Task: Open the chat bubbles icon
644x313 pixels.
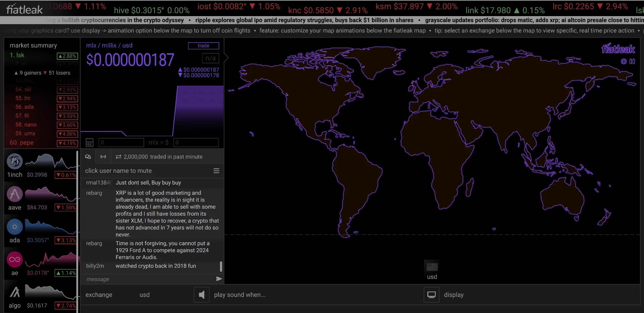Action: (88, 157)
